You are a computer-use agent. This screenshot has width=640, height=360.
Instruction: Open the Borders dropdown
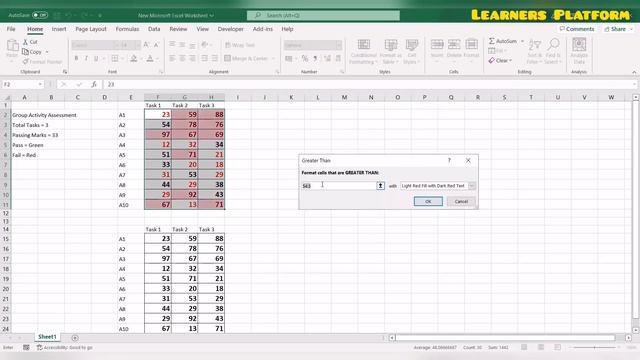pyautogui.click(x=122, y=59)
